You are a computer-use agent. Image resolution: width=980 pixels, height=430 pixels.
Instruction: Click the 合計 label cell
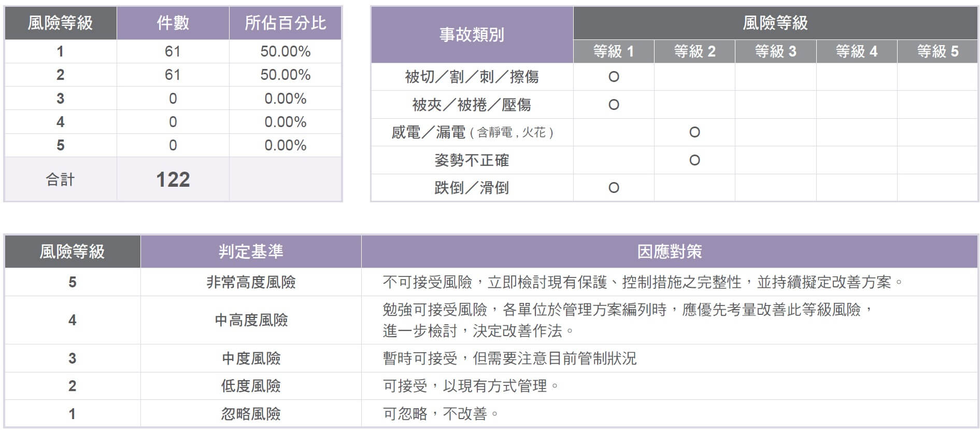point(60,179)
